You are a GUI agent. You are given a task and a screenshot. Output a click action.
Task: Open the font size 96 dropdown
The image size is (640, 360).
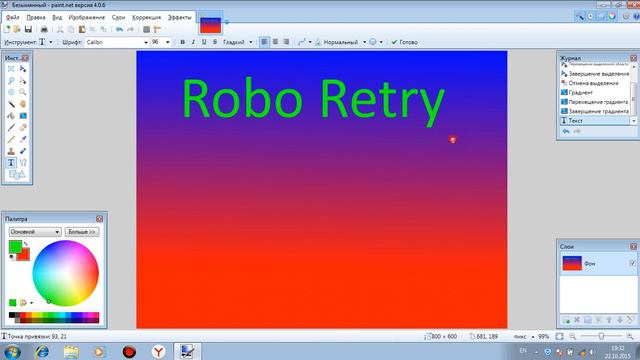pos(167,42)
